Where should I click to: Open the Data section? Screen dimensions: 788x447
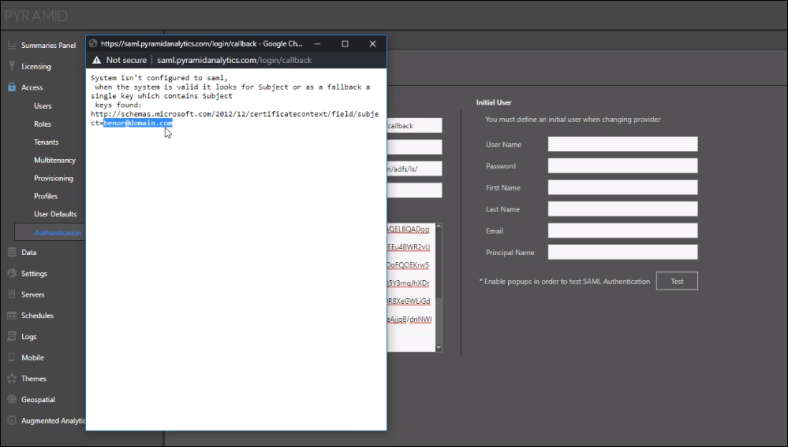(29, 252)
